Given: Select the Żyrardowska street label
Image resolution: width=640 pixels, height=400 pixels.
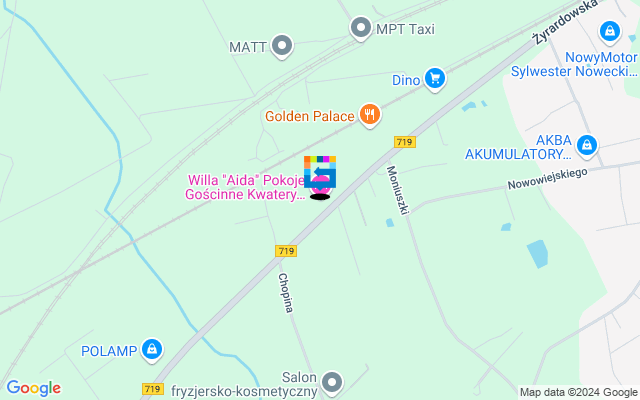Looking at the screenshot, I should [565, 21].
